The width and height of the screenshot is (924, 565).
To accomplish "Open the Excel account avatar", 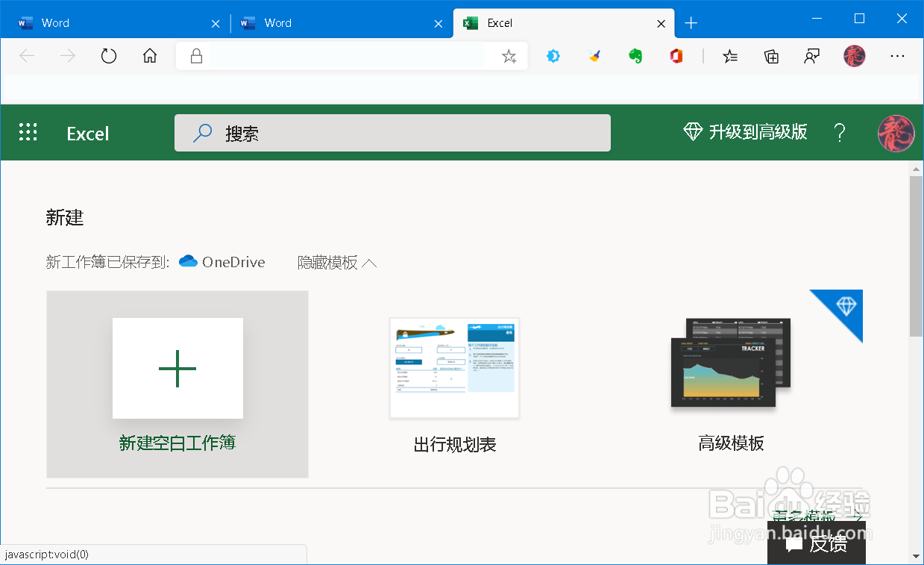I will (x=896, y=133).
